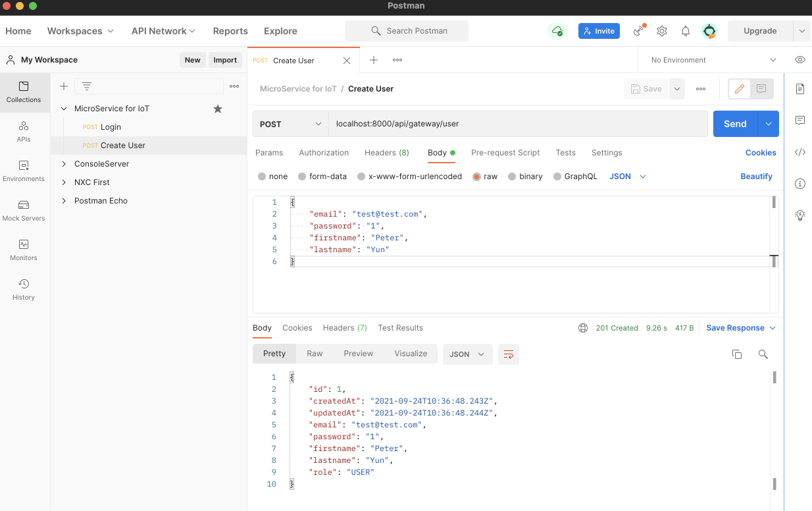
Task: Open comments icon in right sidebar
Action: click(800, 121)
